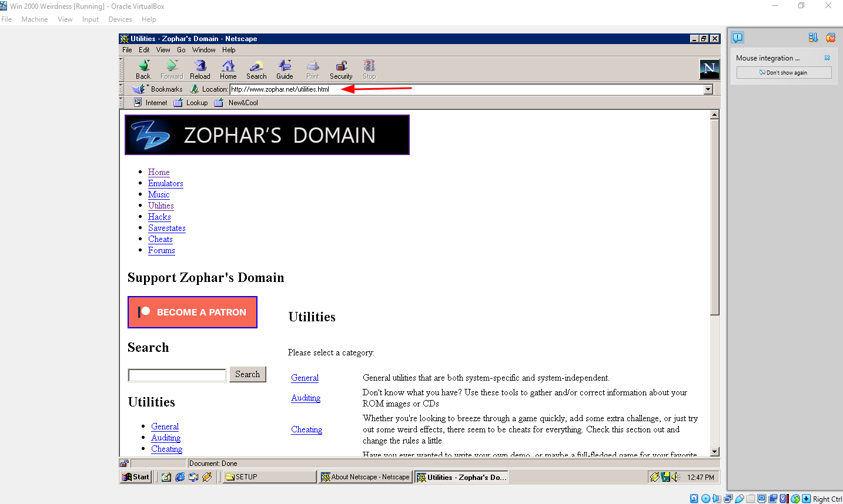
Task: Click the Netscape N logo throbber
Action: 710,69
